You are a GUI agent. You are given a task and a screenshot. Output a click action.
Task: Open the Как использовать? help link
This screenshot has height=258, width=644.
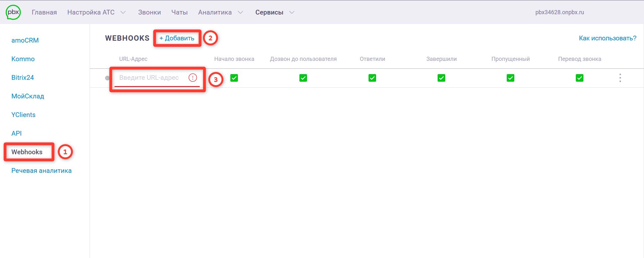click(x=607, y=38)
